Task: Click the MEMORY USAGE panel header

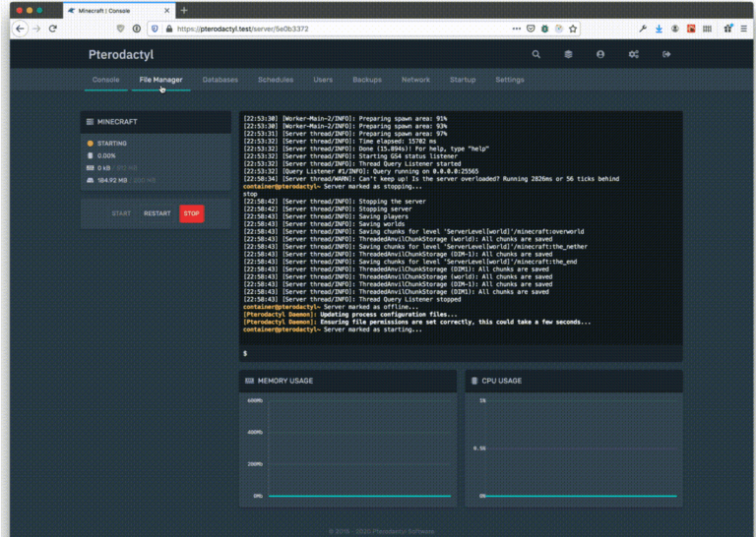Action: coord(347,381)
